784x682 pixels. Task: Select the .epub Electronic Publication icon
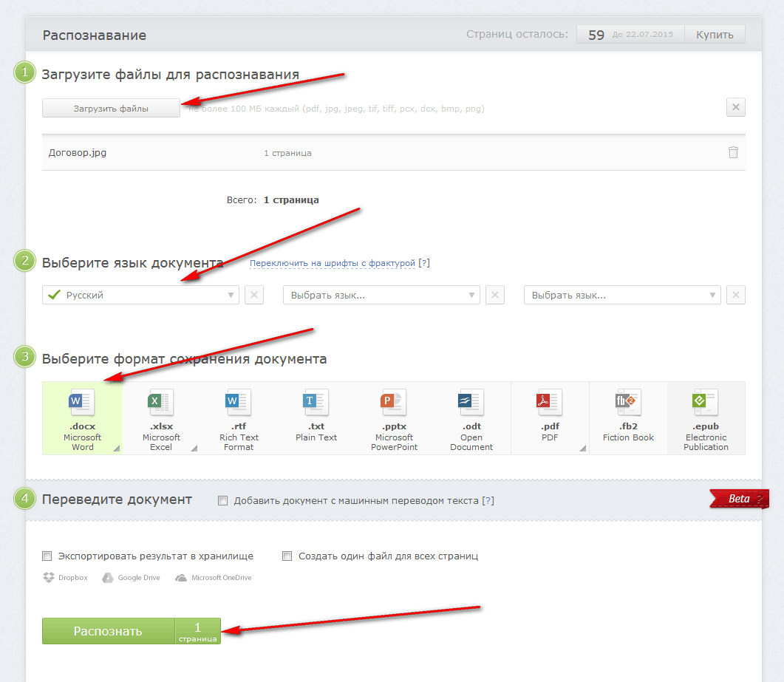pyautogui.click(x=706, y=403)
